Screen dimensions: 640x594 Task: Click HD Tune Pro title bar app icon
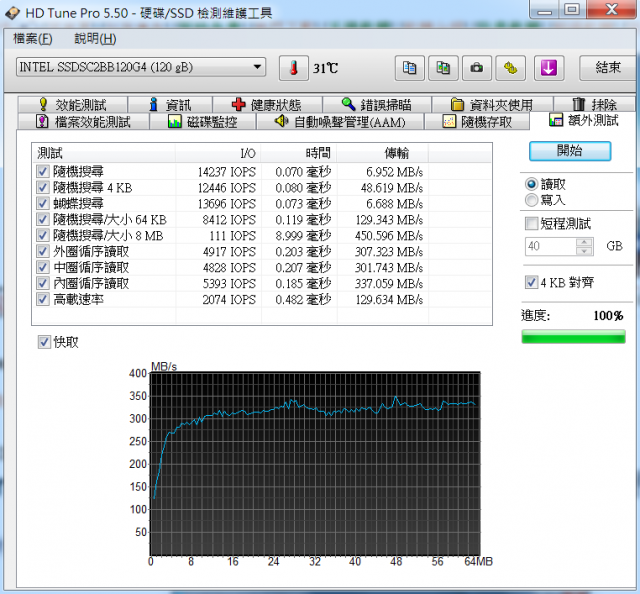pyautogui.click(x=12, y=13)
